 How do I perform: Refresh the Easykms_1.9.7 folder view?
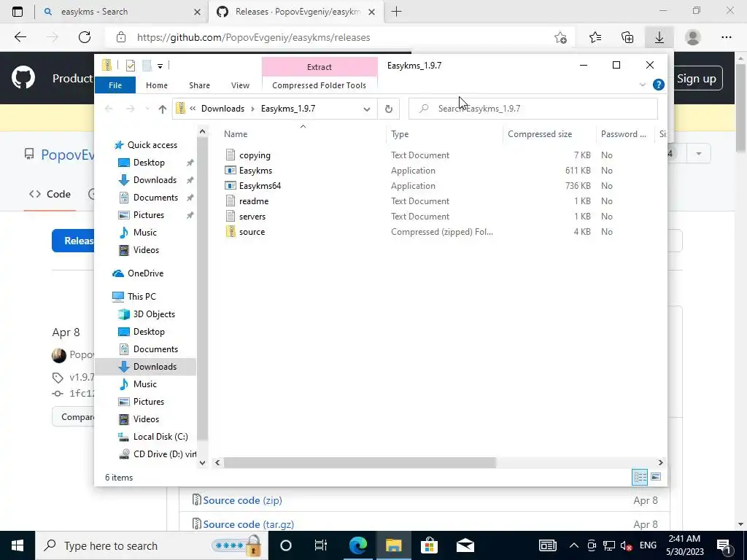pos(389,109)
